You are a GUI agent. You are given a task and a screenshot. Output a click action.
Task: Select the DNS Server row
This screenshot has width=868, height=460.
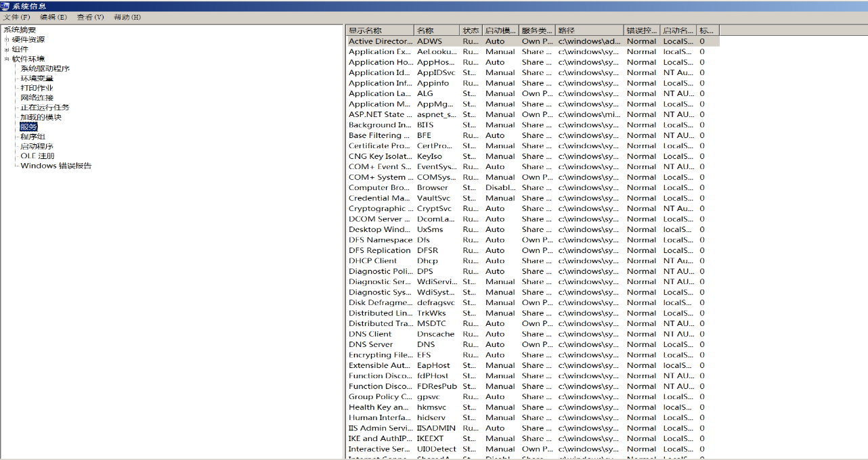[x=533, y=344]
